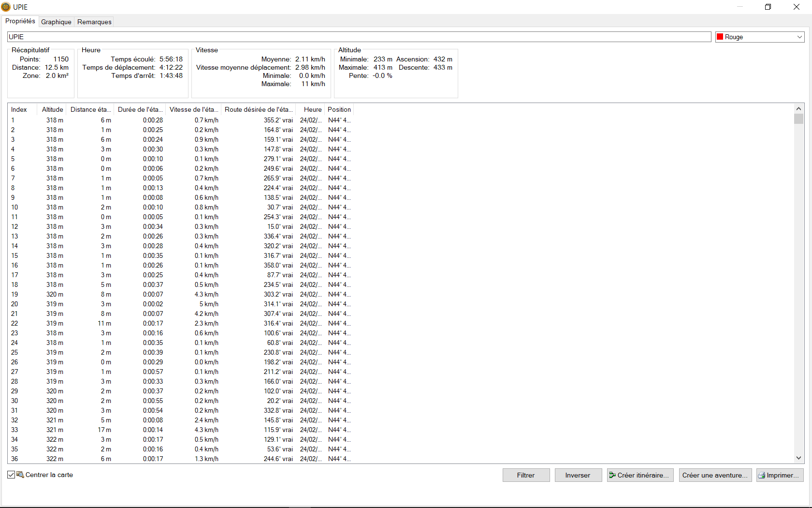Click the Temps écoulé value 5:56:18
The image size is (812, 508).
[171, 59]
